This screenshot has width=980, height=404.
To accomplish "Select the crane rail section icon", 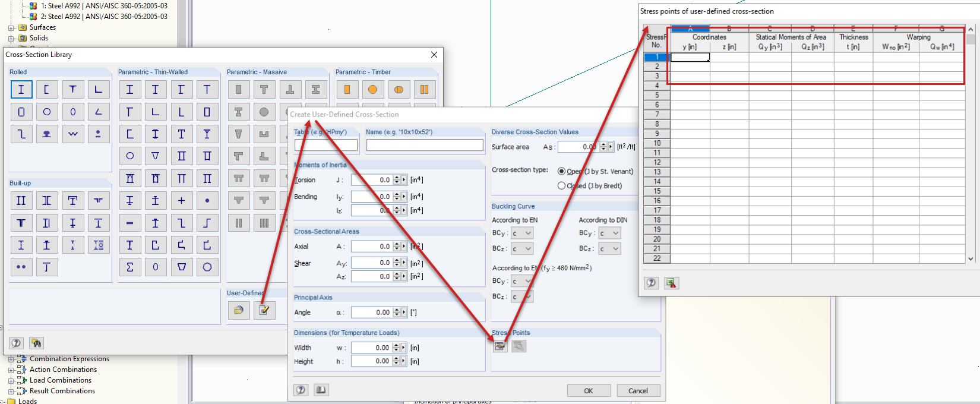I will coord(46,134).
